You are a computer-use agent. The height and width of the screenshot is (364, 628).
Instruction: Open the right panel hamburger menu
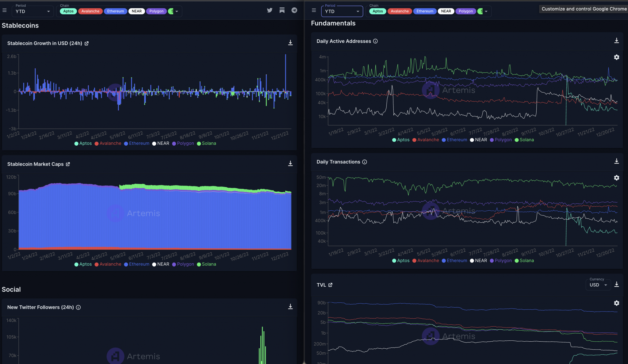pyautogui.click(x=314, y=10)
